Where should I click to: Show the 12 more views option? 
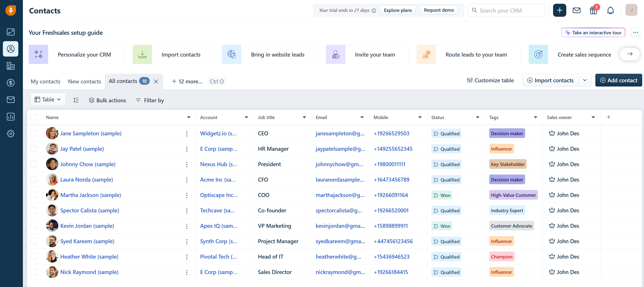(187, 81)
